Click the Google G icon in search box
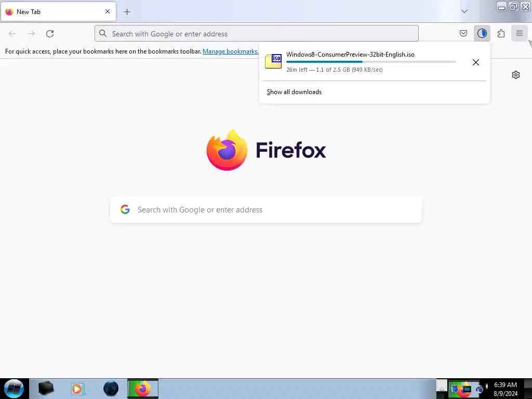Viewport: 532px width, 399px height. [125, 209]
